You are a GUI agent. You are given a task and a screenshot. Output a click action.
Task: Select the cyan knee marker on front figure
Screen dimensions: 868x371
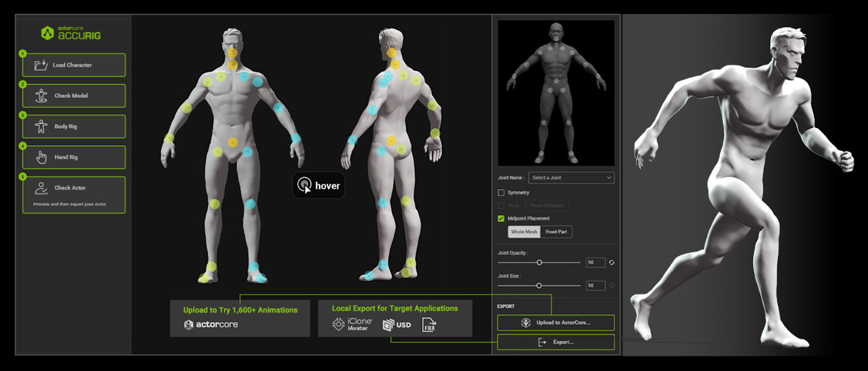[x=250, y=204]
